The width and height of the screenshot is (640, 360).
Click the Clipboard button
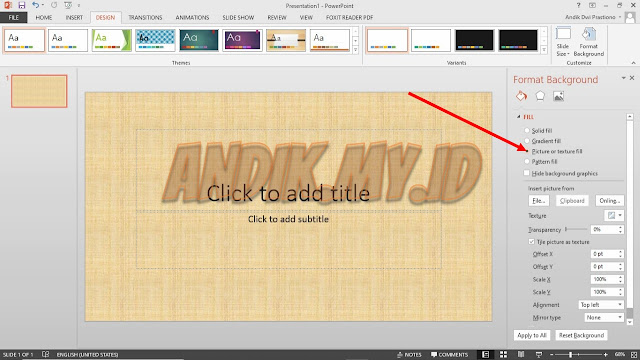pyautogui.click(x=572, y=200)
